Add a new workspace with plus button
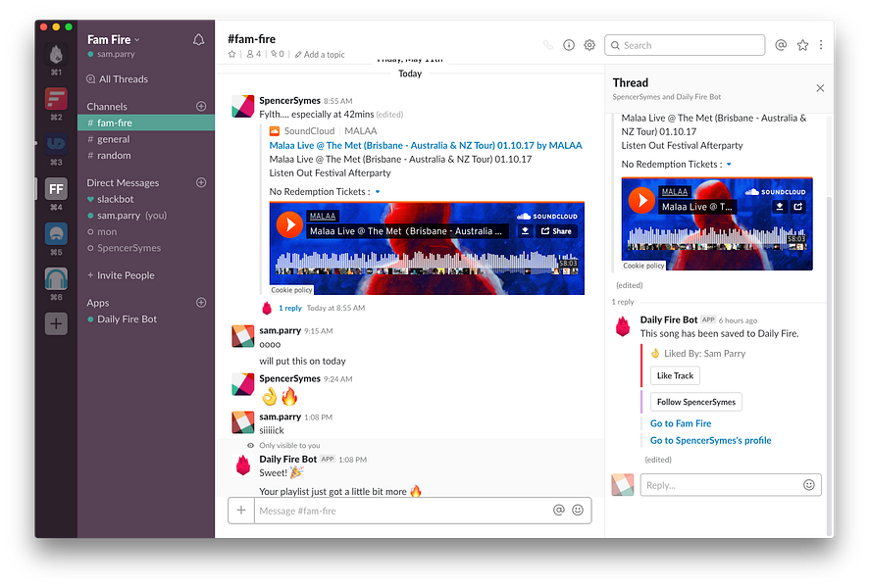The image size is (869, 588). coord(56,324)
